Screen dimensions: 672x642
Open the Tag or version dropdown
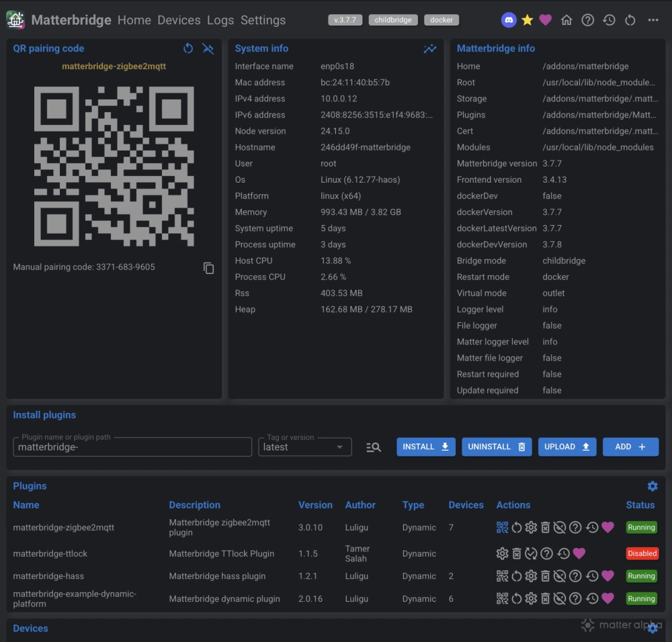(304, 447)
